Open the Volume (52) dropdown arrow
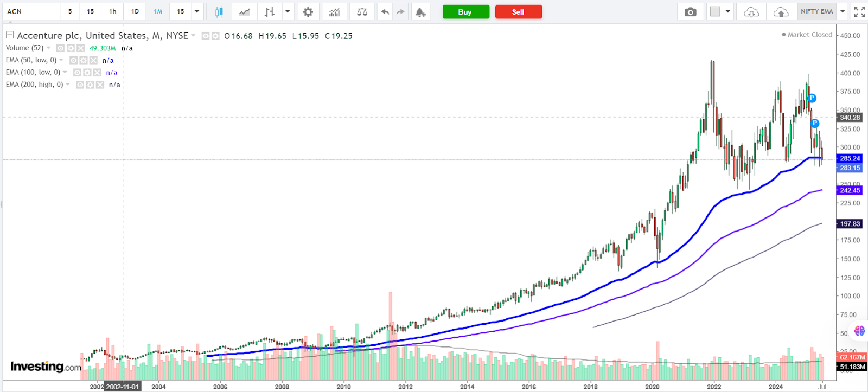This screenshot has width=868, height=392. click(x=48, y=48)
